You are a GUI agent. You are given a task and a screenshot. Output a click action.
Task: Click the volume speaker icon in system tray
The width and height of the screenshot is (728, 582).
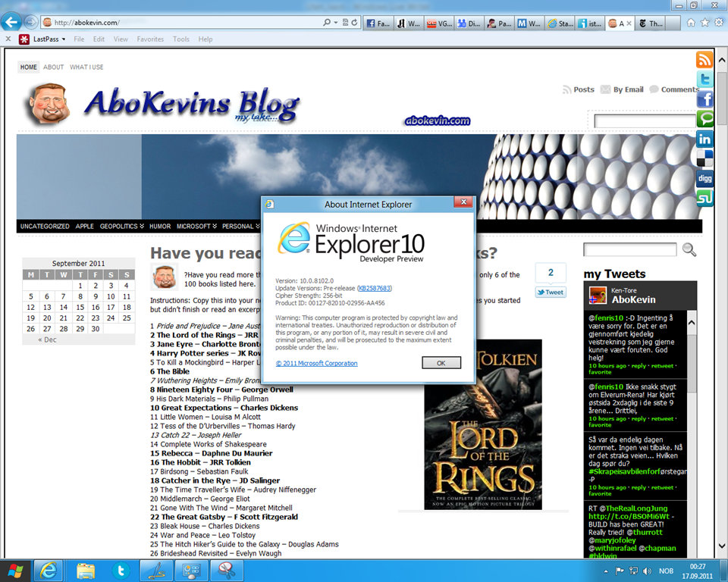647,571
